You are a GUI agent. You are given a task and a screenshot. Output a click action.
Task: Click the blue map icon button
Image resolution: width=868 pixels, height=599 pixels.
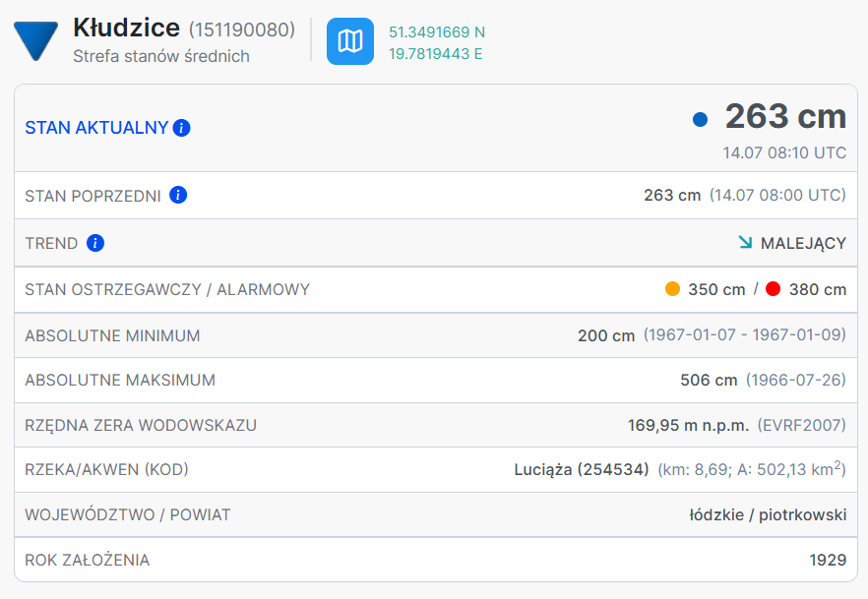click(350, 41)
